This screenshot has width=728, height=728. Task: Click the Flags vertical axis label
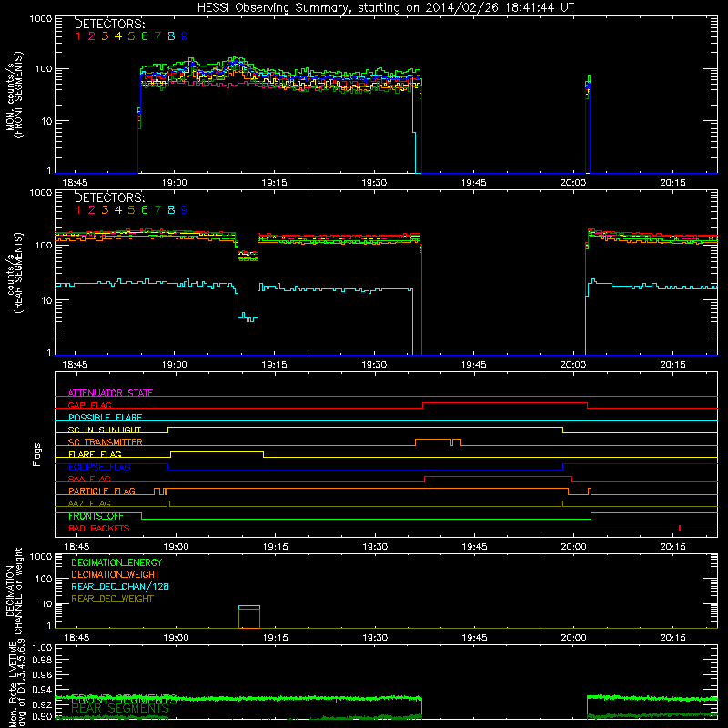(x=37, y=454)
